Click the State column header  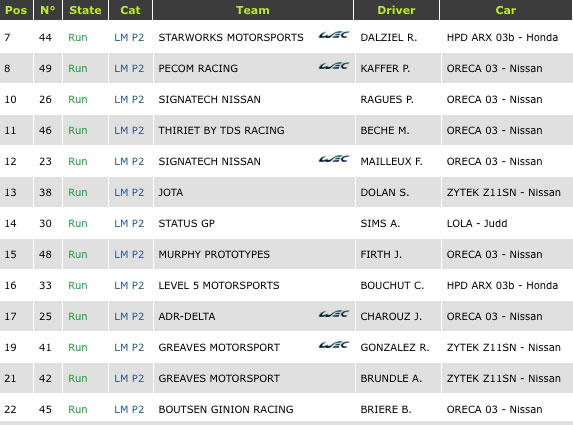click(85, 10)
